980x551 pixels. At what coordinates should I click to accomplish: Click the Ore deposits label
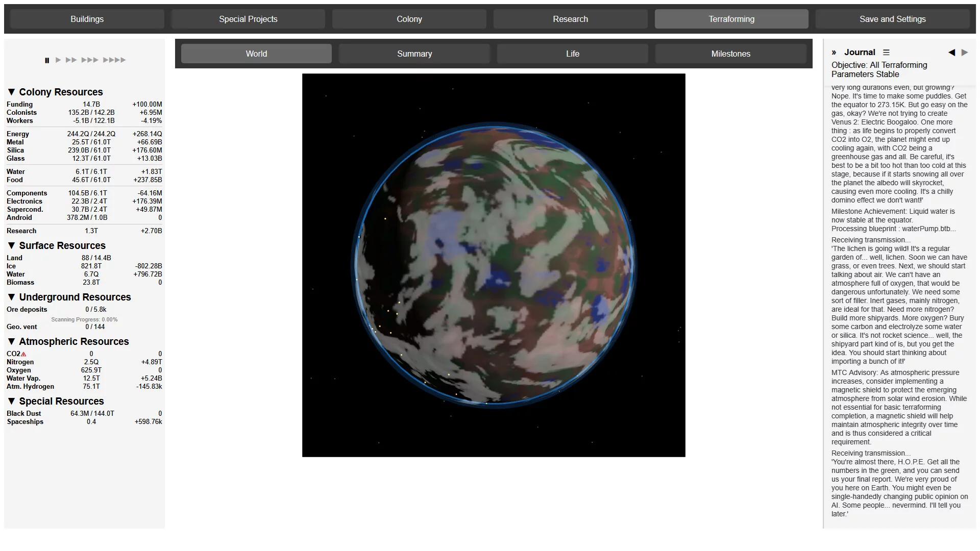(27, 309)
